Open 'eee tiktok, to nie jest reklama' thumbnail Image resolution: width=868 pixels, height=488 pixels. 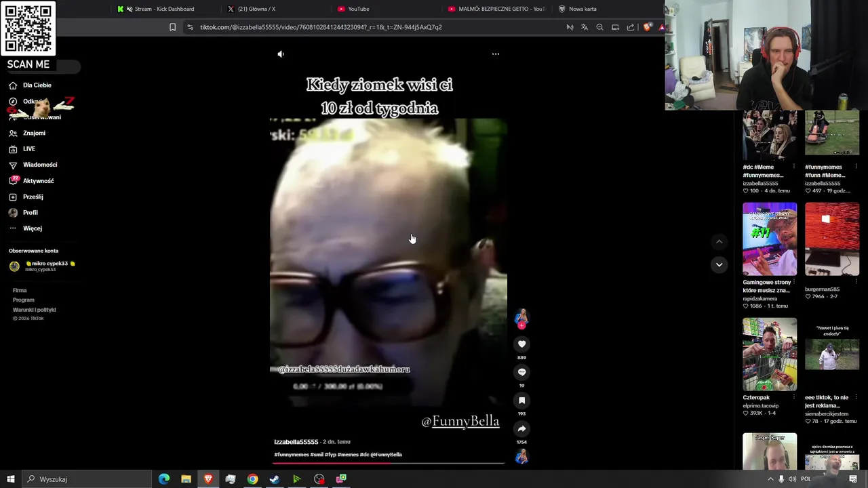832,354
